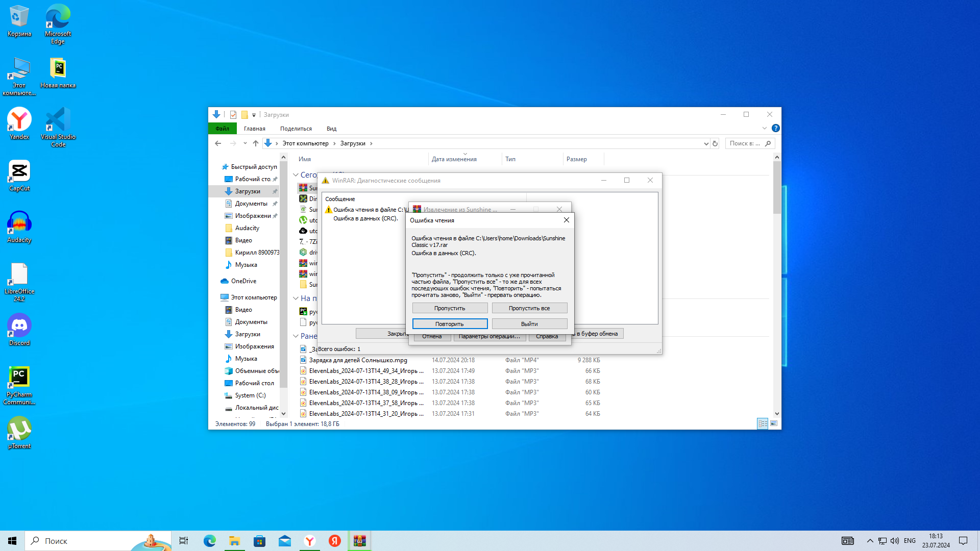Switch to large thumbnails view icon
Screen dimensions: 980x551
tap(774, 423)
